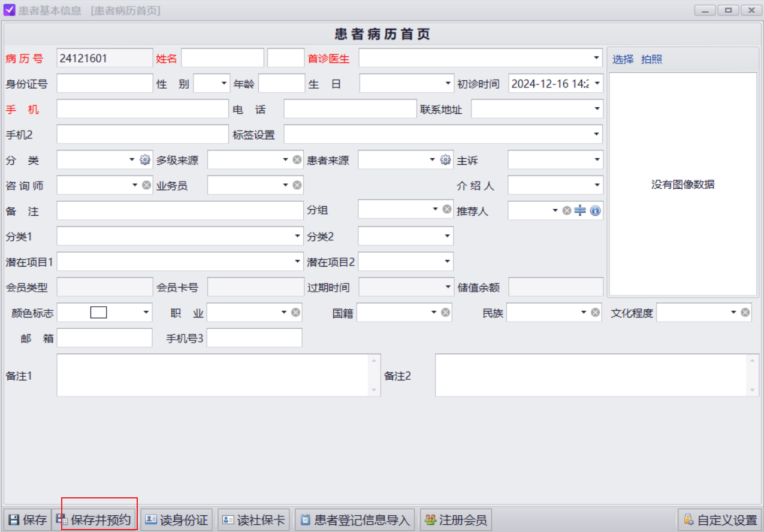Clear the 国籍 field with its X icon

(445, 312)
